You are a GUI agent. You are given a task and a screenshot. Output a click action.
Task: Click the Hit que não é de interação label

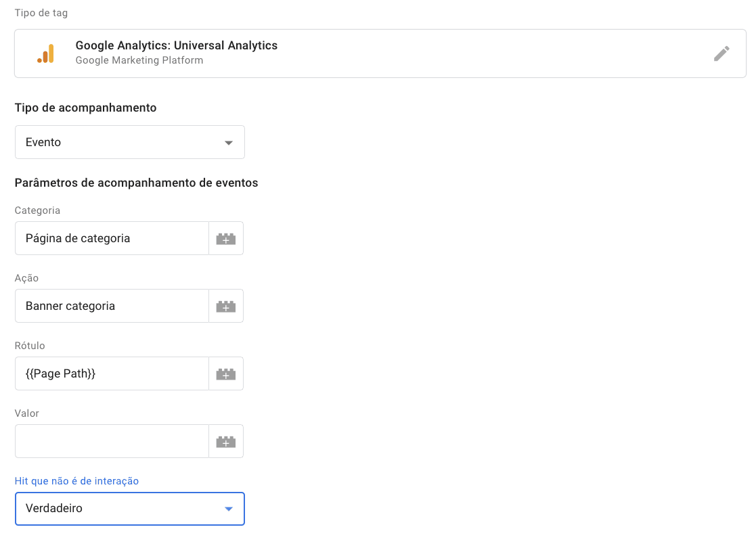76,481
